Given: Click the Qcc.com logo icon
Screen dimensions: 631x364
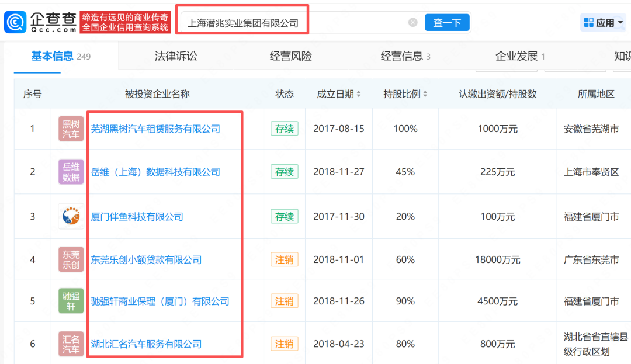Looking at the screenshot, I should (x=15, y=23).
